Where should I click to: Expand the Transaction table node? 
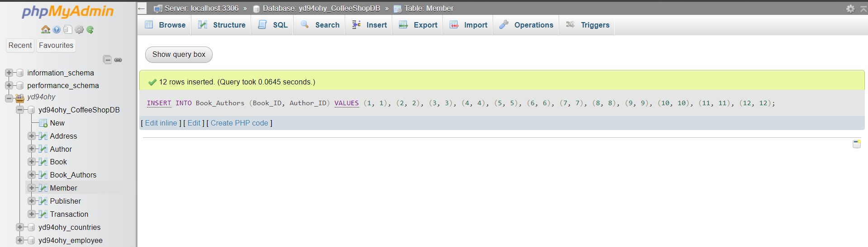click(31, 214)
